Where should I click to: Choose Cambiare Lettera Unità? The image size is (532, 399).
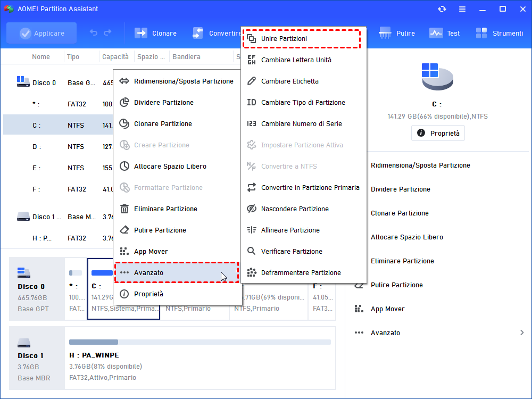(304, 60)
